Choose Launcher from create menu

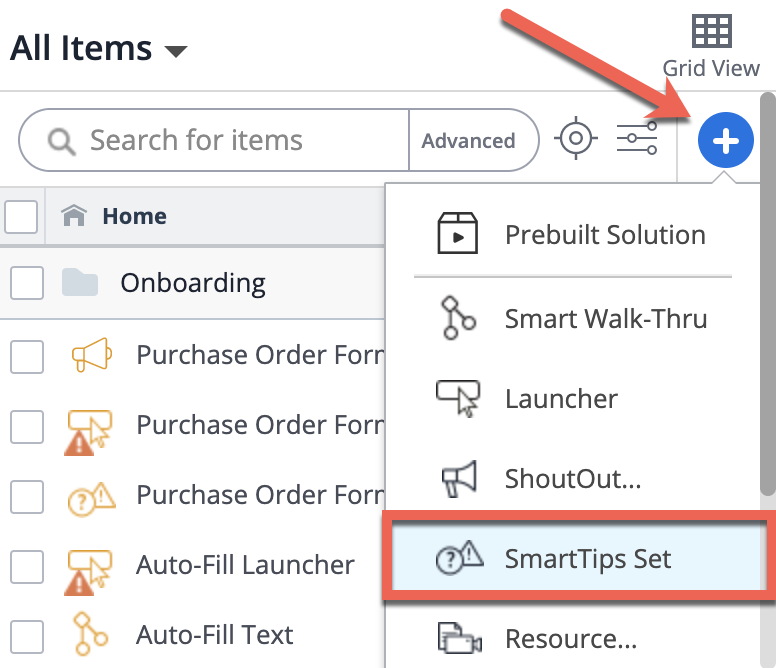click(x=561, y=399)
